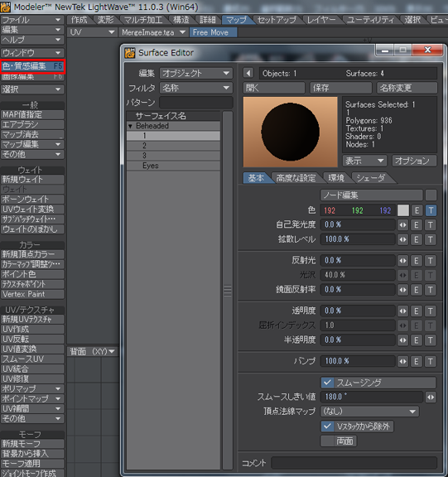This screenshot has width=448, height=477.
Task: Switch to the 環境 tab
Action: [x=336, y=178]
